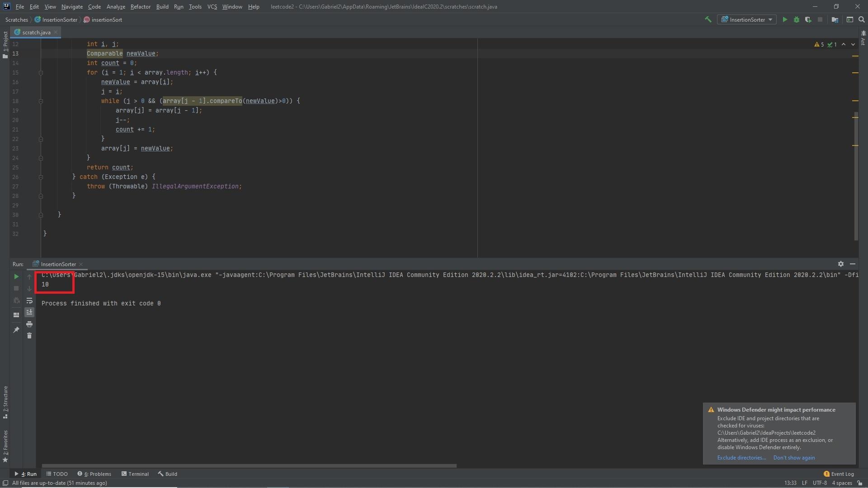Open the Project Structure dialog icon

835,19
